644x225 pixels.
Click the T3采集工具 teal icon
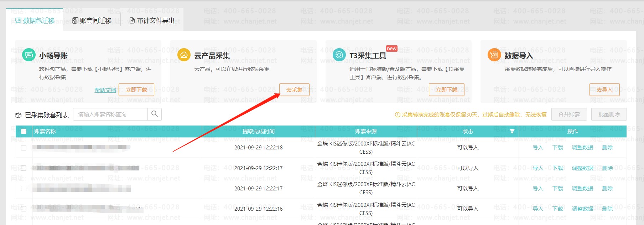339,55
